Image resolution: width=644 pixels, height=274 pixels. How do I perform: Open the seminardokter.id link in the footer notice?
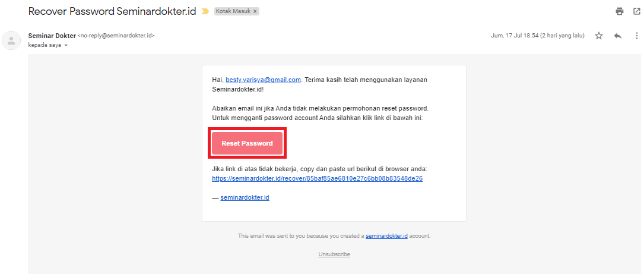pos(386,236)
